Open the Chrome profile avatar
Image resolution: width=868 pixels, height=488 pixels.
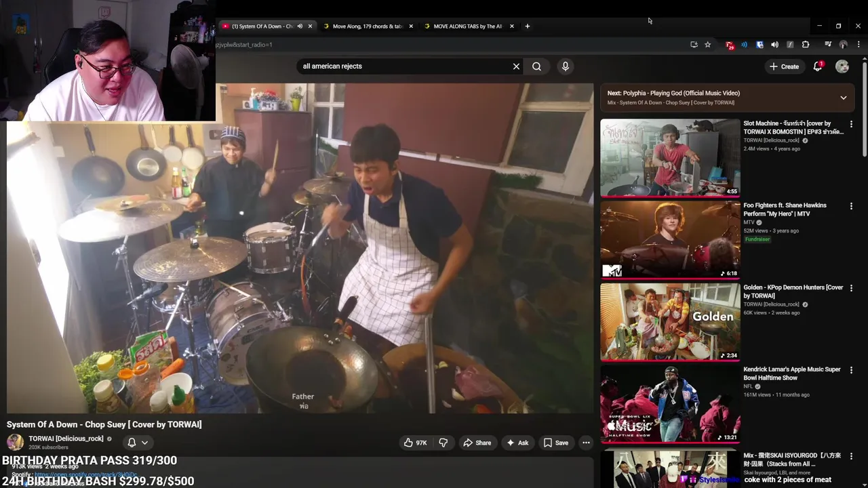[x=844, y=45]
